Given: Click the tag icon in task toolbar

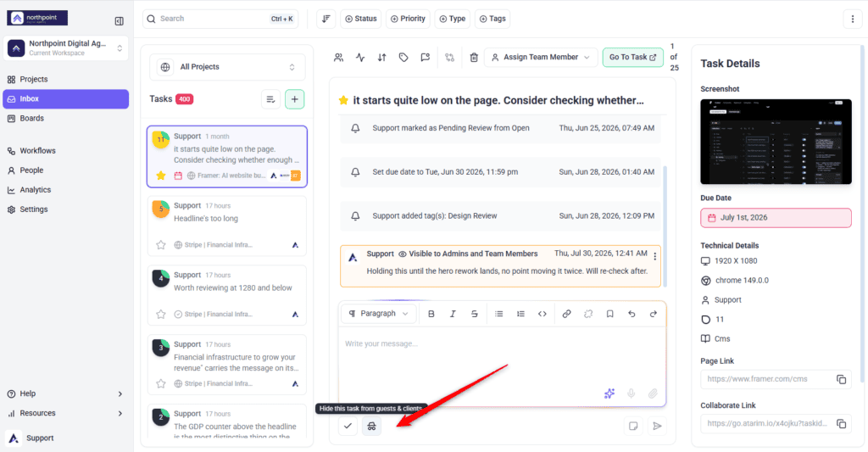Looking at the screenshot, I should click(403, 57).
